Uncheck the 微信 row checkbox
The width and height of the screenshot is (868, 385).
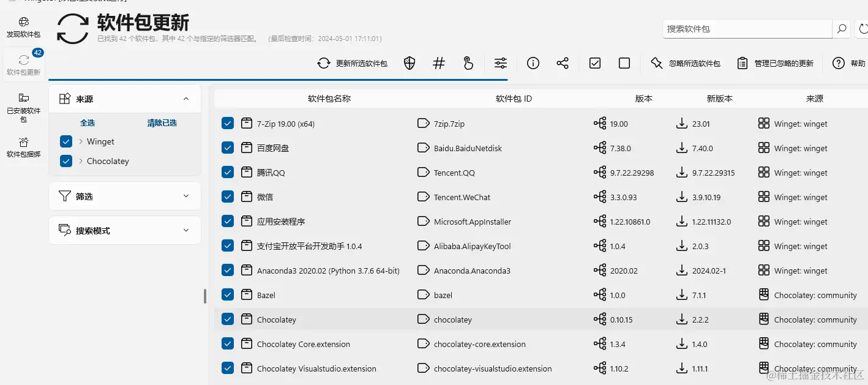[228, 197]
